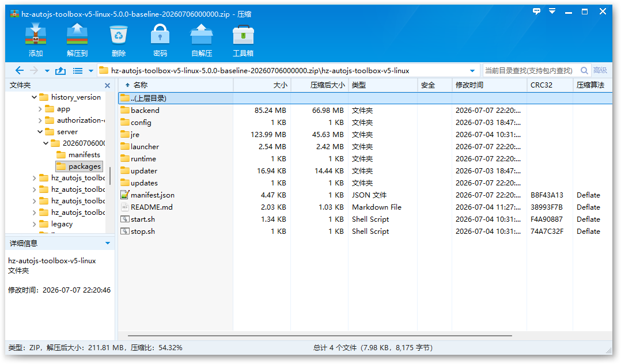Click the list view mode icon
The width and height of the screenshot is (621, 364).
pos(78,70)
